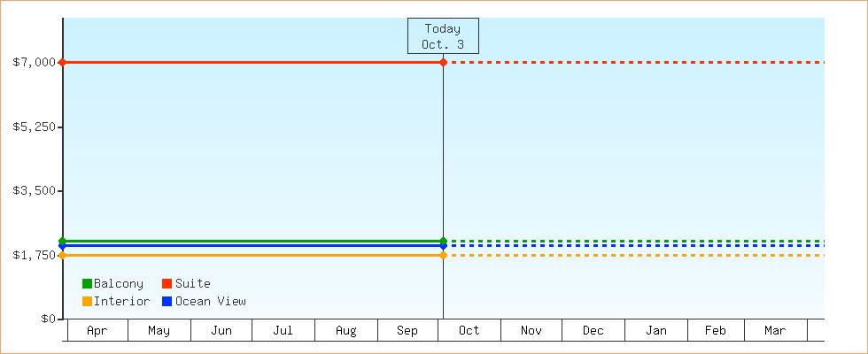
Task: Click the Suite starting point diamond
Action: 62,62
